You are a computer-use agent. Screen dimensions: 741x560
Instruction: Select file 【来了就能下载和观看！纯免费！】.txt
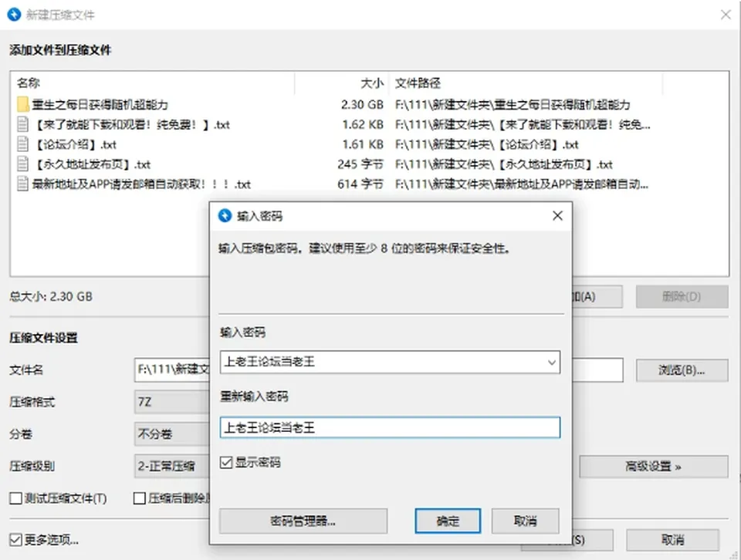pyautogui.click(x=131, y=125)
